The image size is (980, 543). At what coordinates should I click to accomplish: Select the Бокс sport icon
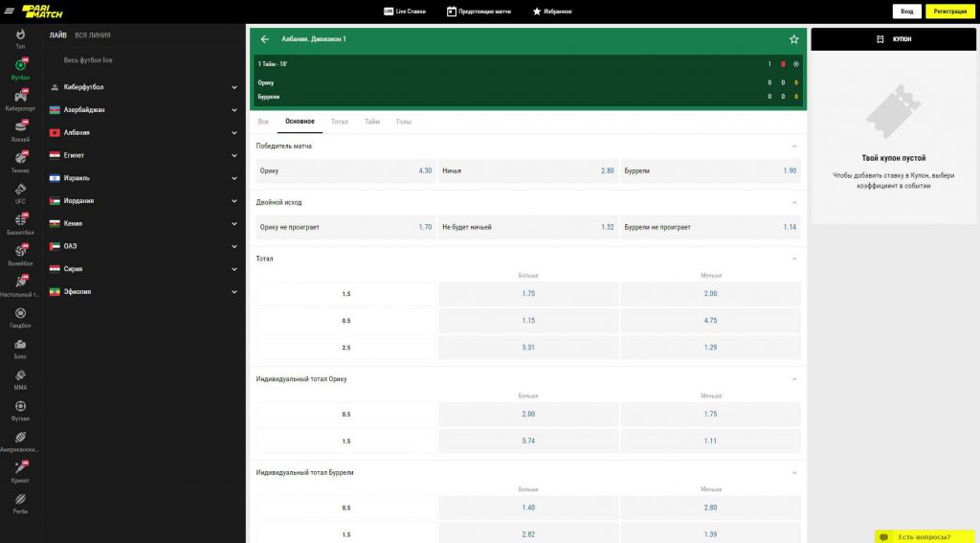click(x=20, y=344)
